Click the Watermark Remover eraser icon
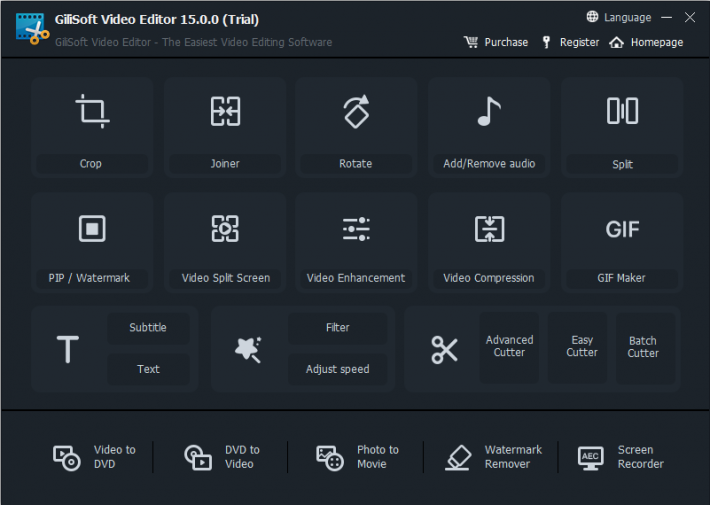The width and height of the screenshot is (710, 505). pos(458,457)
